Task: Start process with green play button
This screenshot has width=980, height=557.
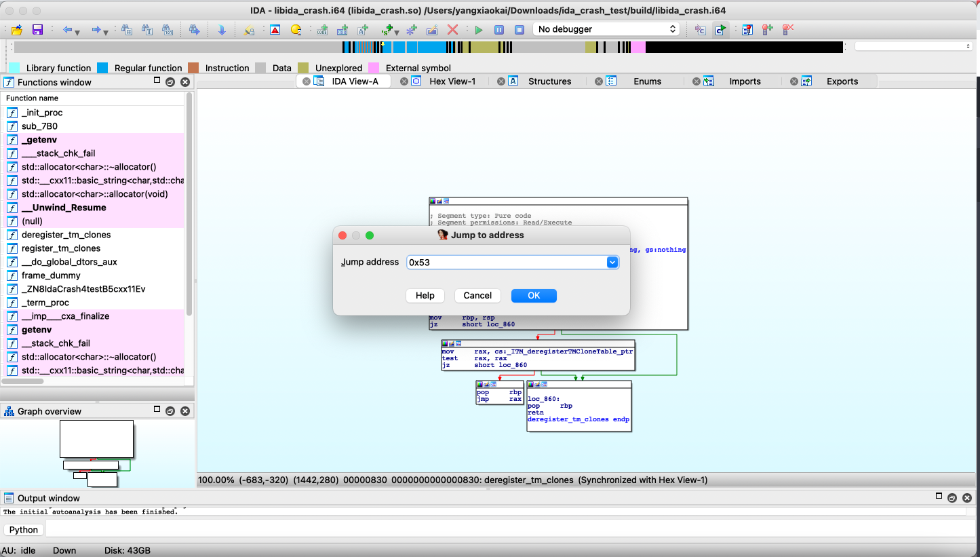Action: click(479, 30)
